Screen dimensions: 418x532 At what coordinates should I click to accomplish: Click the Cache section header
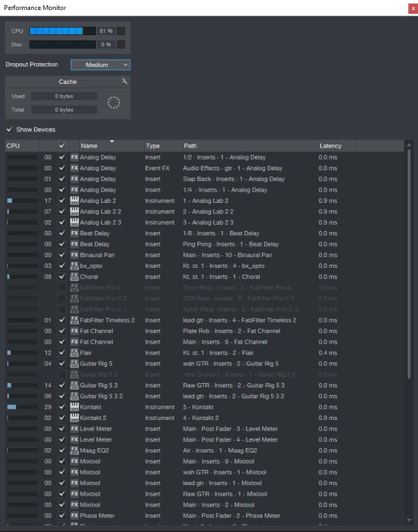tap(68, 81)
